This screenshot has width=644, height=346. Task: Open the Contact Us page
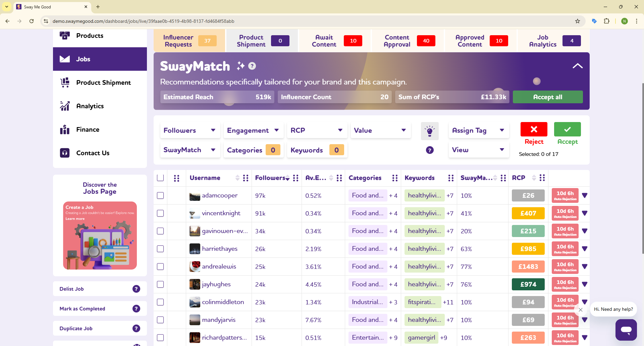pyautogui.click(x=93, y=153)
